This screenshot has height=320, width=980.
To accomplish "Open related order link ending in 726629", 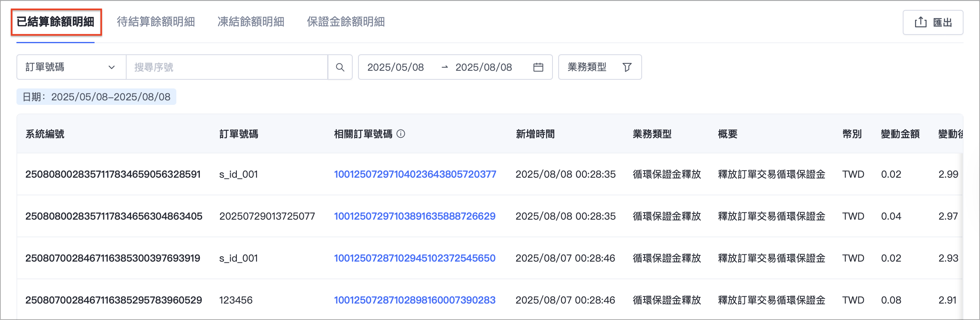I will [415, 216].
